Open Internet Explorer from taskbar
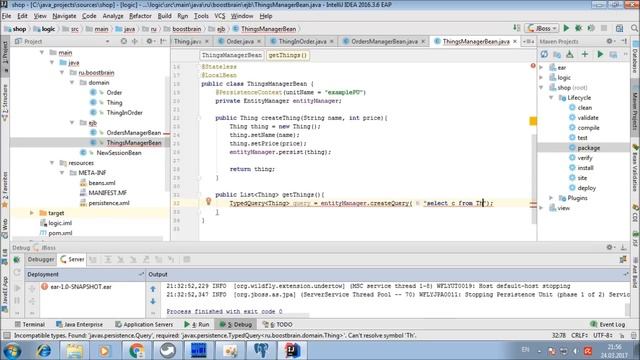 click(44, 351)
